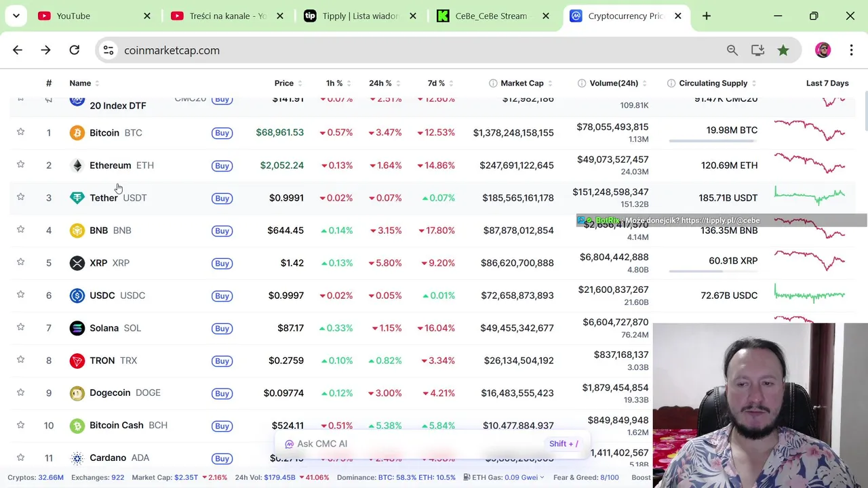Open the tab search dropdown arrow
This screenshot has height=488, width=868.
coord(16,16)
